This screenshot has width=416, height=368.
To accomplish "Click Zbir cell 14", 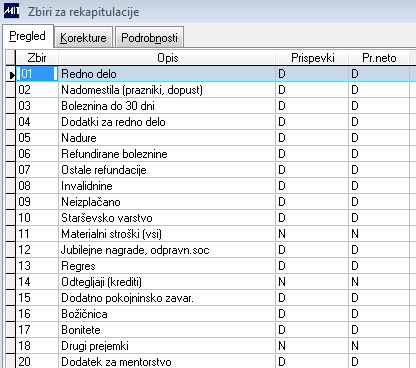I will [37, 282].
